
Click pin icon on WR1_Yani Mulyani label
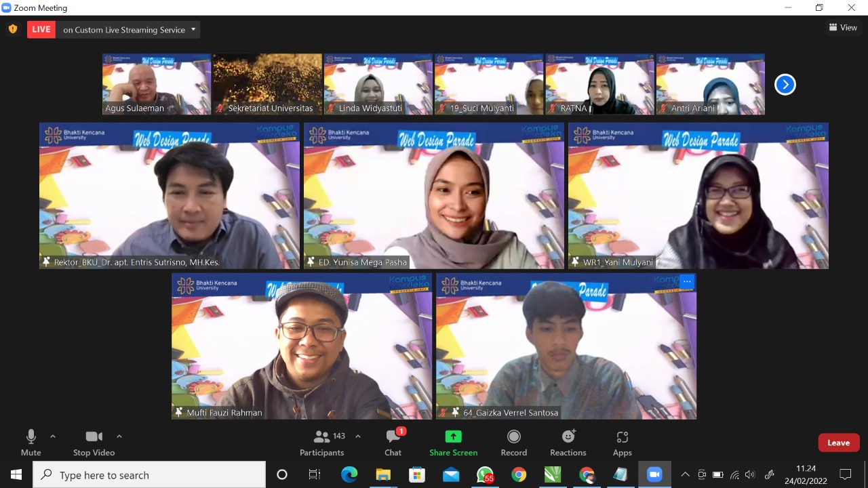[576, 262]
